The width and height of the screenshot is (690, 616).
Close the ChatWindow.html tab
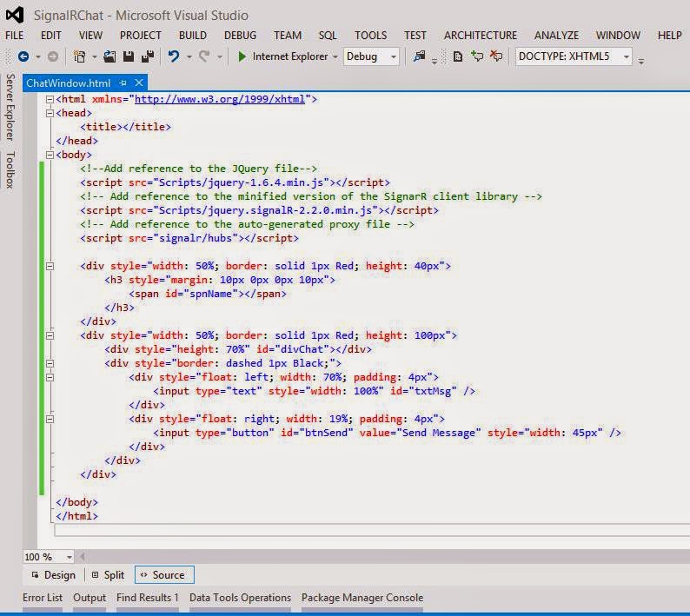pyautogui.click(x=139, y=83)
